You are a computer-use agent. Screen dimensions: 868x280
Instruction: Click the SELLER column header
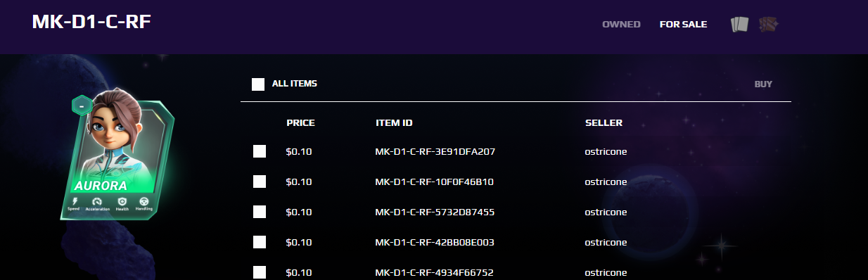[604, 123]
